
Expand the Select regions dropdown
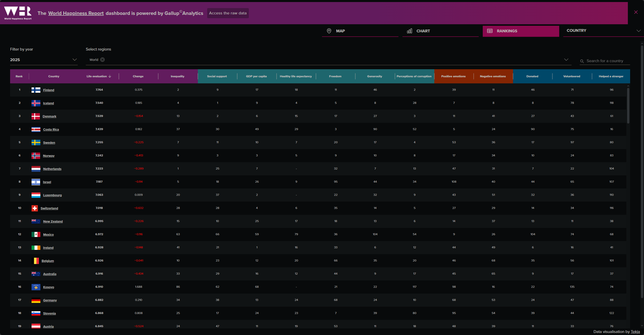(x=566, y=60)
